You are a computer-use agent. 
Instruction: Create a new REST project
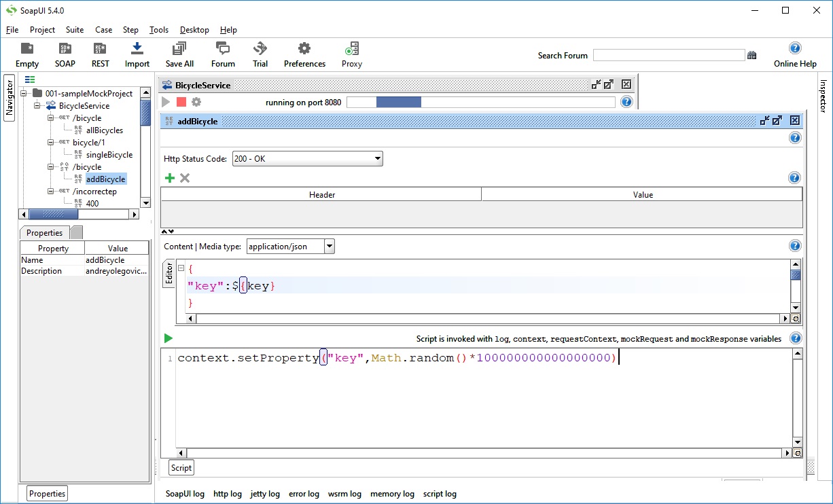[100, 55]
